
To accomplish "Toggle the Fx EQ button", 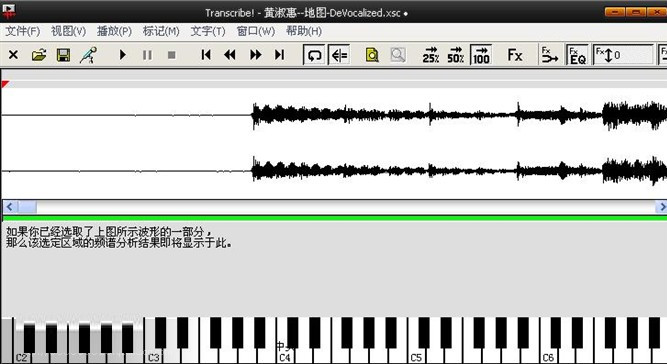I will point(577,55).
